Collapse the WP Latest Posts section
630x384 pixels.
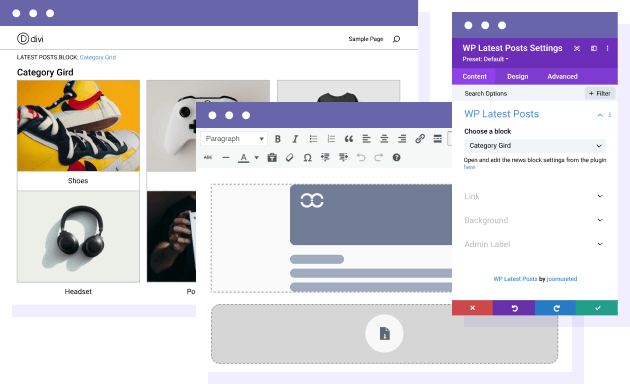[x=600, y=115]
